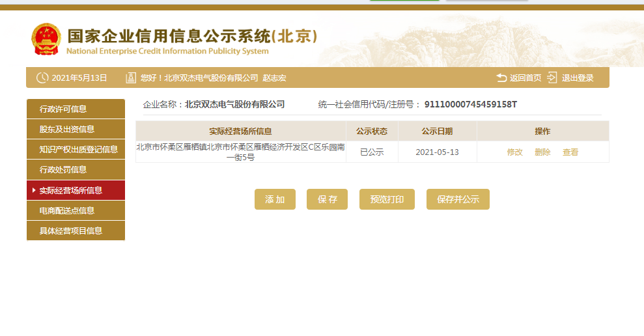
Task: Click 删除 for the address row
Action: point(542,152)
